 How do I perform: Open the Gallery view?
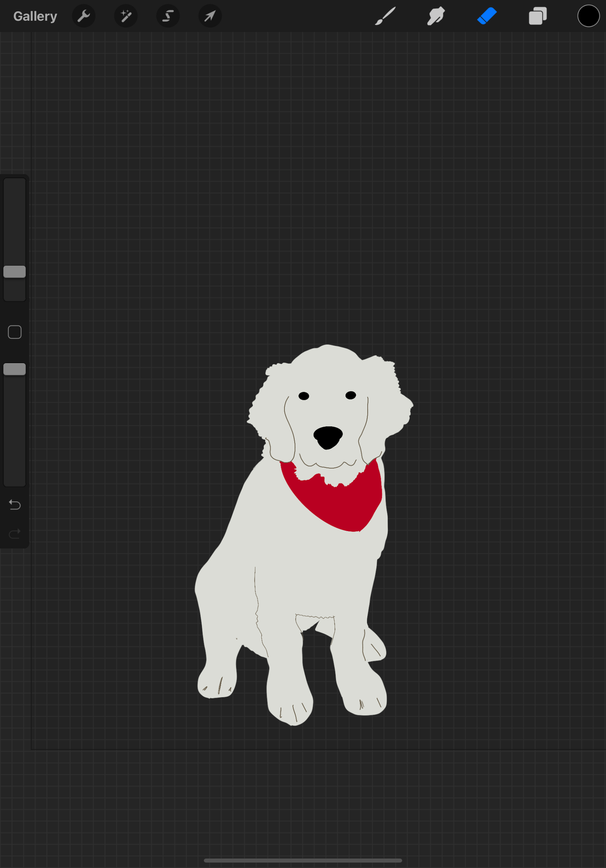tap(35, 16)
